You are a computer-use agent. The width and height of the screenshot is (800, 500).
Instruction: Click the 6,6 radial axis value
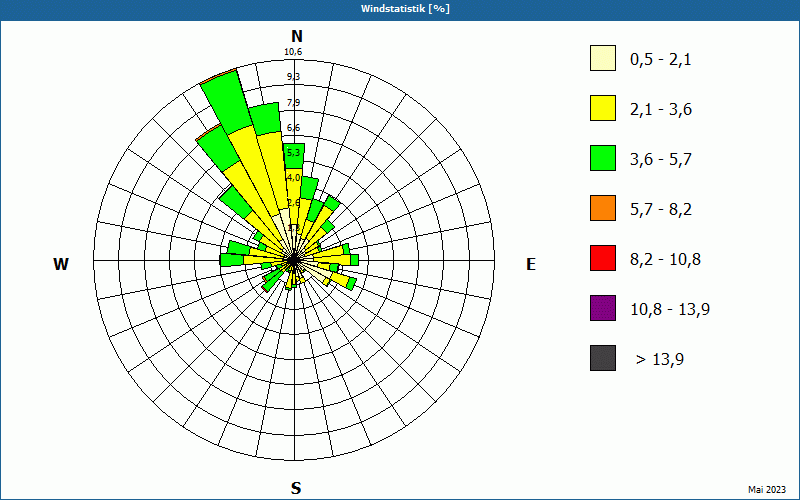click(293, 128)
